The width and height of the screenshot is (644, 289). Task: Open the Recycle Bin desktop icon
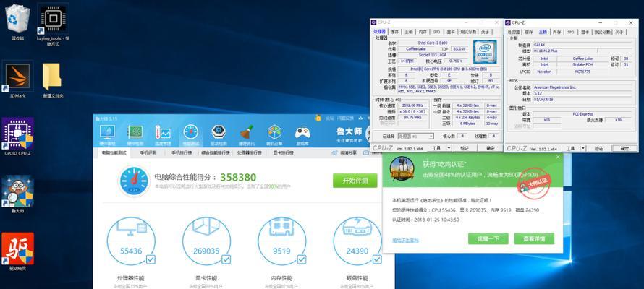[17, 22]
